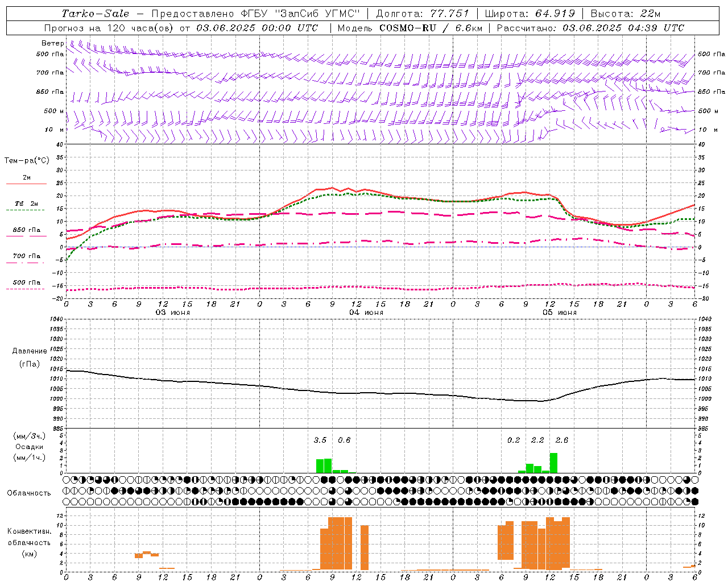Click the "(мм/1ч.)" precipitation unit label

point(30,458)
